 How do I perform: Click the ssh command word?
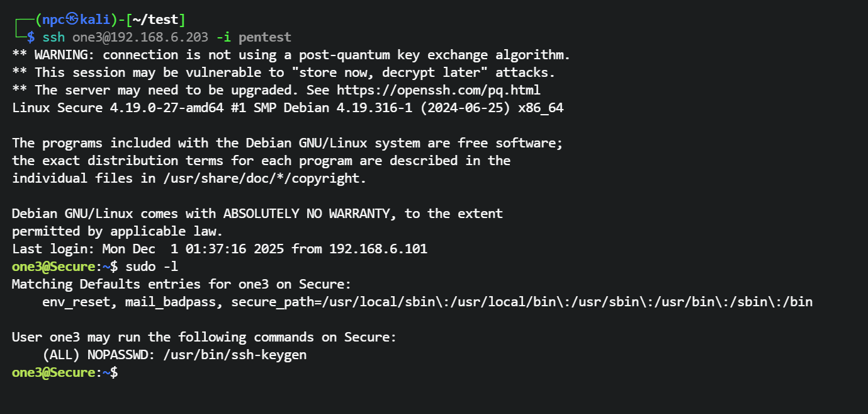pyautogui.click(x=54, y=37)
